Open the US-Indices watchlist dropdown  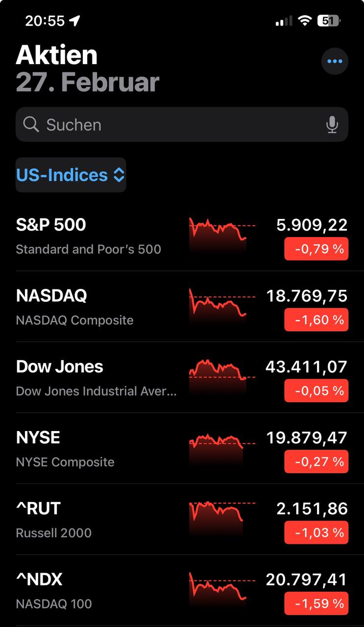click(x=71, y=175)
